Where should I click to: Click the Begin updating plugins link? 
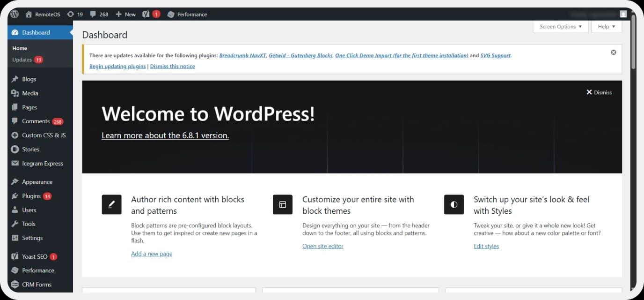coord(117,66)
